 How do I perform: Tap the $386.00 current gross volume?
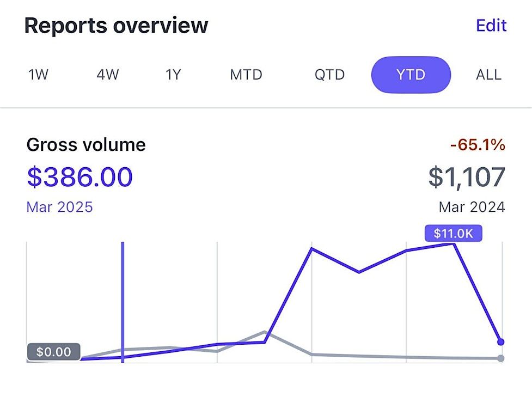click(x=80, y=178)
